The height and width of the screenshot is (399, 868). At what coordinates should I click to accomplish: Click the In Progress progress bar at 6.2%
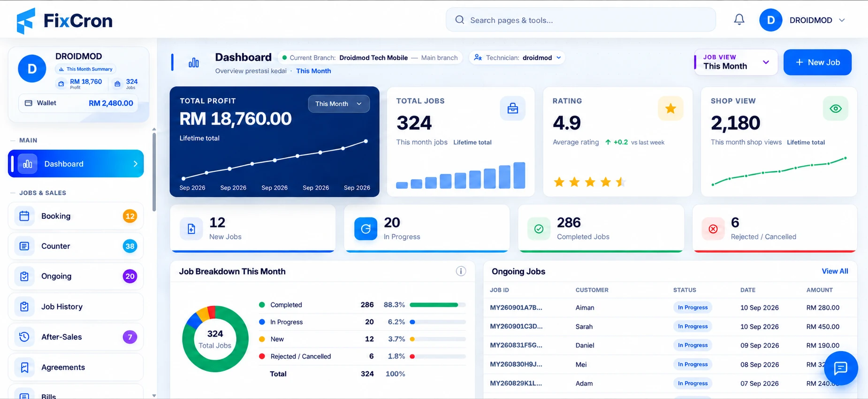[x=438, y=322]
